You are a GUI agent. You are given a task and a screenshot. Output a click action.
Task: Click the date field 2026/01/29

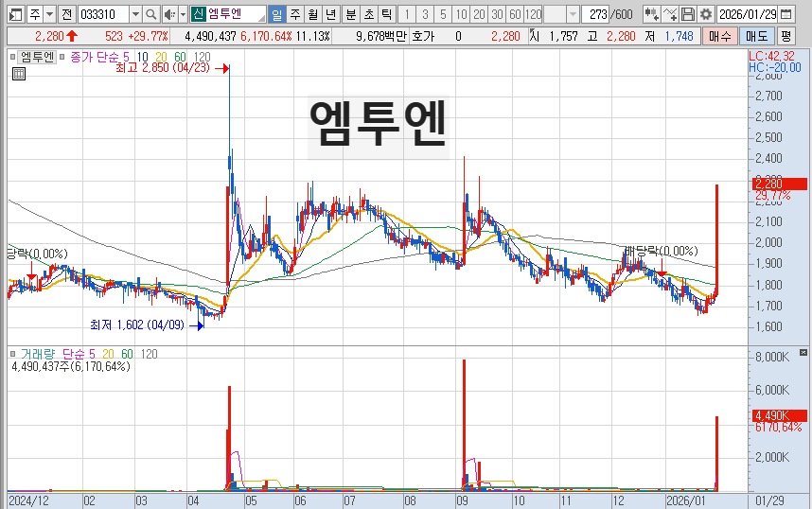pos(748,14)
